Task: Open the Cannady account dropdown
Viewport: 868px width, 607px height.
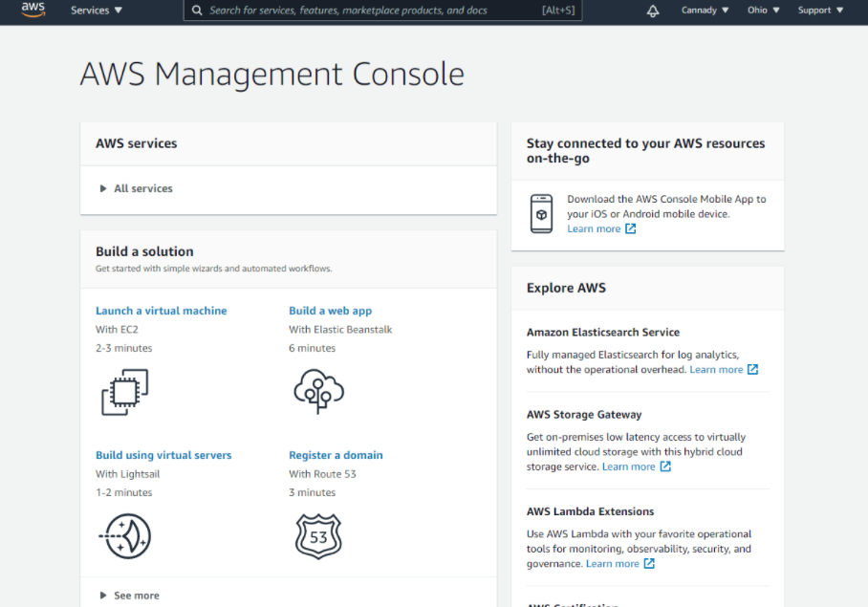Action: [705, 11]
